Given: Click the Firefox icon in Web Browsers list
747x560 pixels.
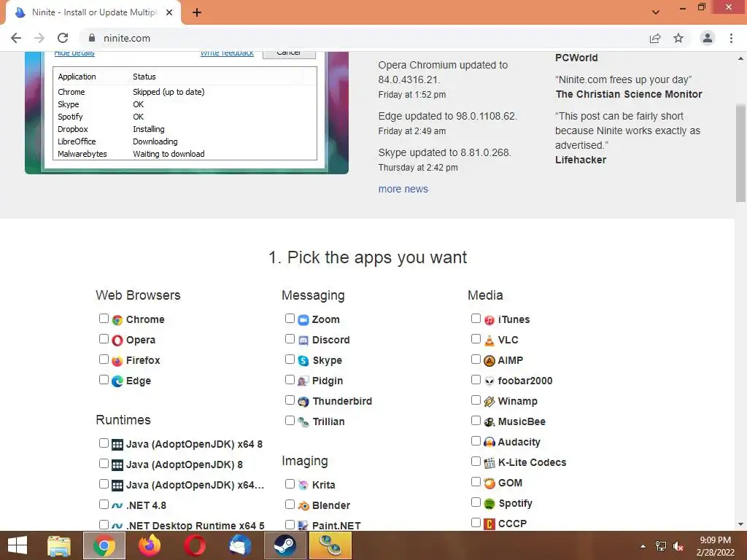Looking at the screenshot, I should coord(117,361).
